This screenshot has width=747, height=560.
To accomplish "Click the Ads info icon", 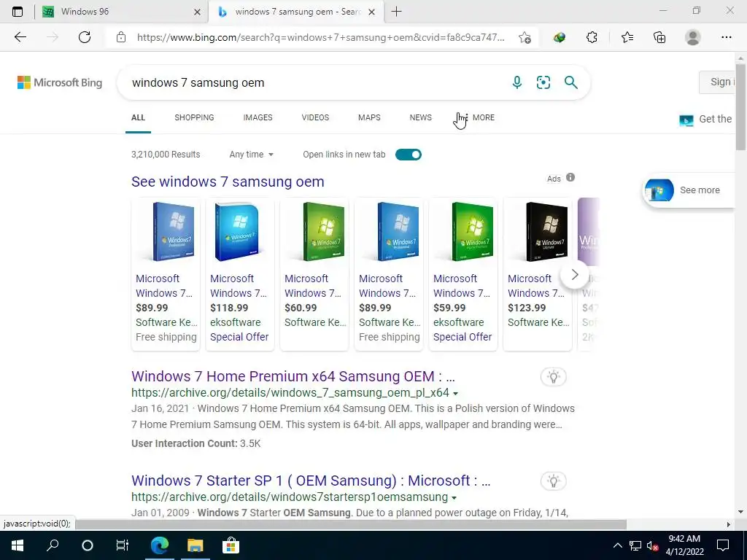I will point(570,178).
